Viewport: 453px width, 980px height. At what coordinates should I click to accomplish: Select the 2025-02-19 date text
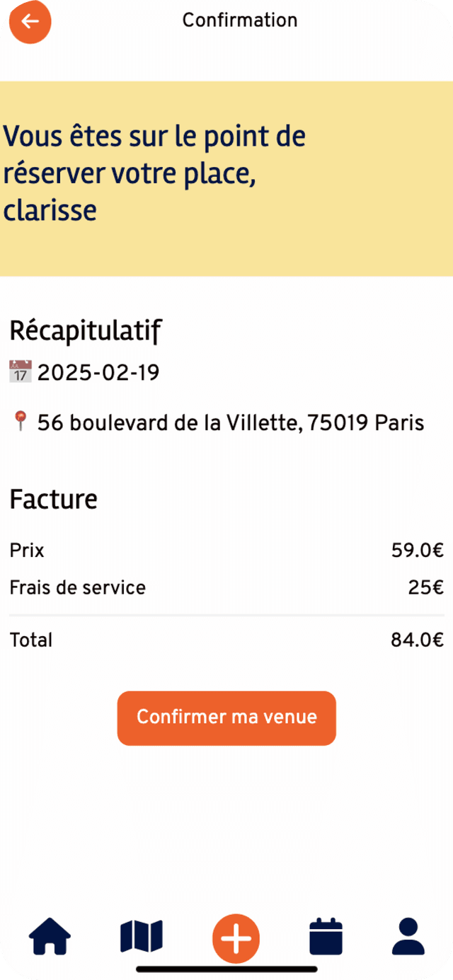coord(98,372)
